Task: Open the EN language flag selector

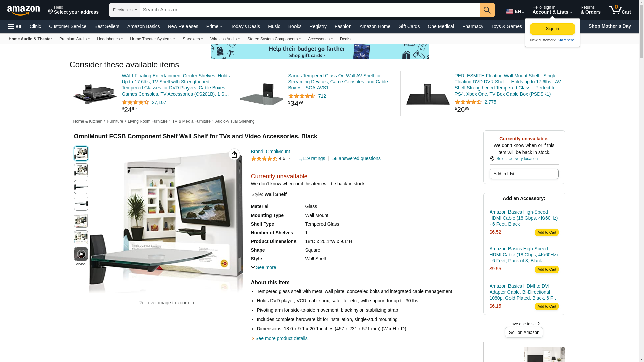Action: (x=515, y=11)
